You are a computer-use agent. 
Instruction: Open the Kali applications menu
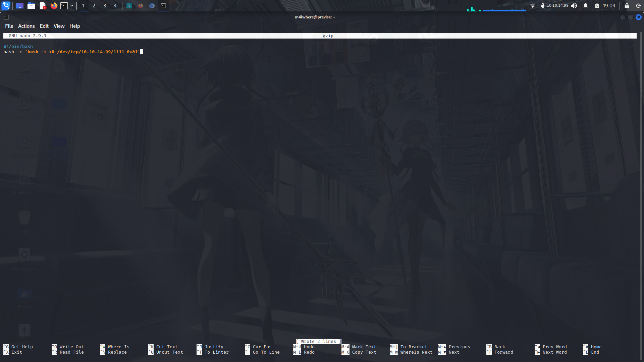(x=6, y=6)
